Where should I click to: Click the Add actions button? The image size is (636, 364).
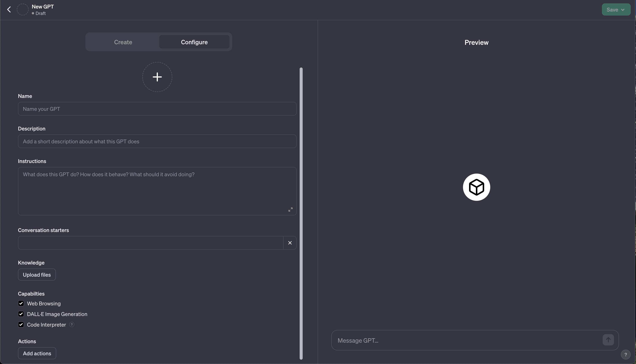(37, 353)
